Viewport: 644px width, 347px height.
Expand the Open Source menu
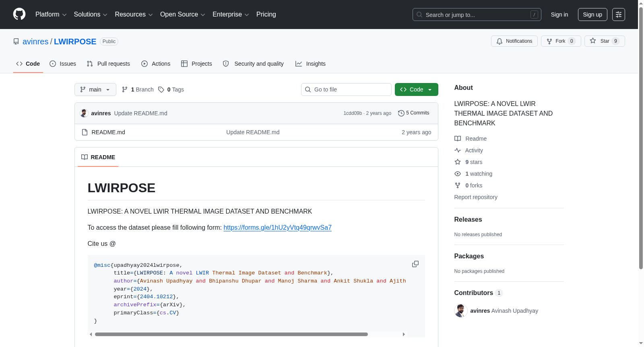(183, 15)
